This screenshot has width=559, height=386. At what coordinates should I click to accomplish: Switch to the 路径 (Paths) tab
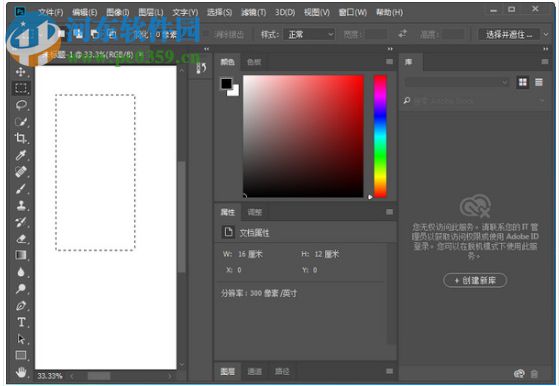click(282, 372)
